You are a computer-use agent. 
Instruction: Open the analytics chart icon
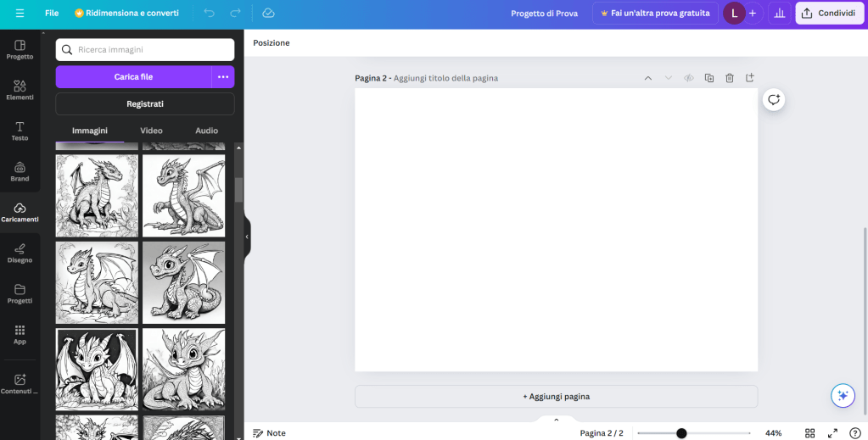pyautogui.click(x=779, y=14)
